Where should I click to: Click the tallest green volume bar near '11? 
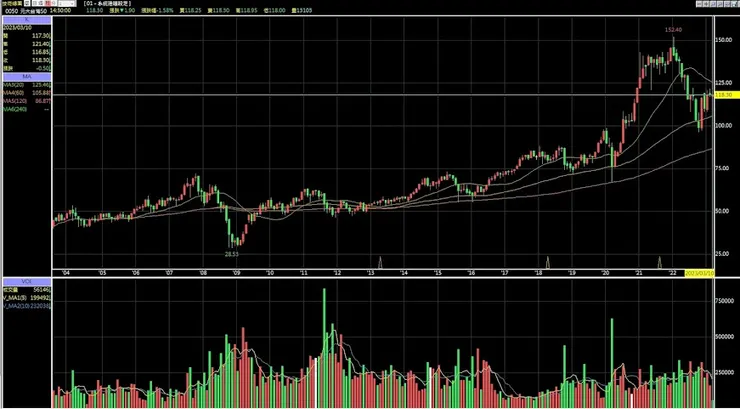click(324, 348)
